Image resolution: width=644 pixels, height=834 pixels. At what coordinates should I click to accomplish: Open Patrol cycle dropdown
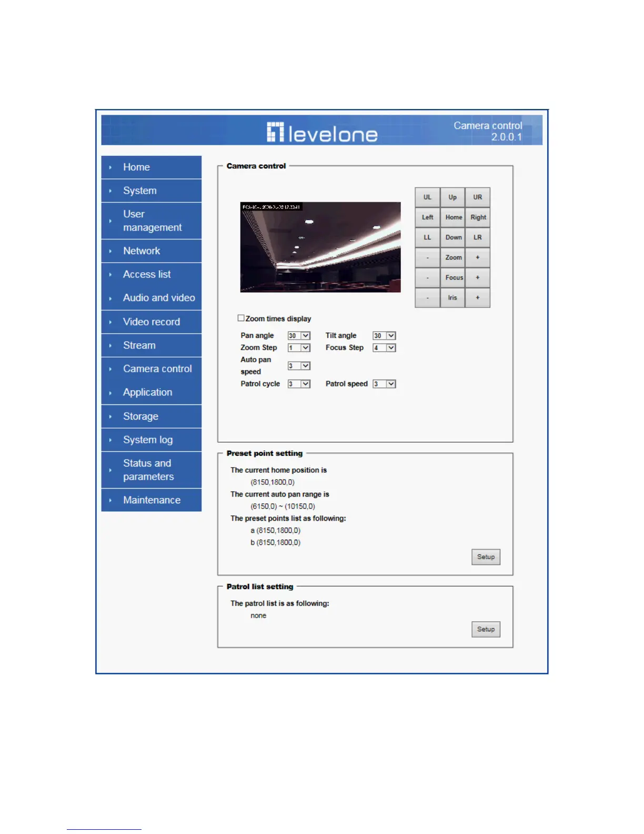pyautogui.click(x=299, y=384)
